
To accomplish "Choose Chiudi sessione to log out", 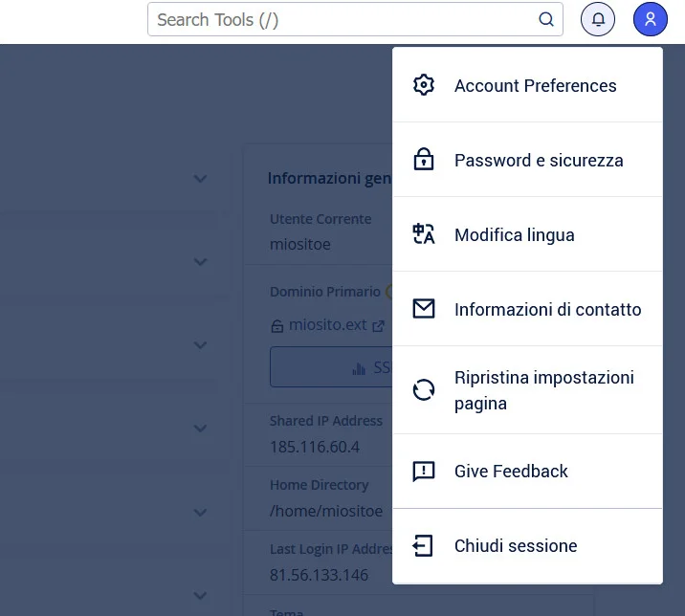I will coord(527,546).
